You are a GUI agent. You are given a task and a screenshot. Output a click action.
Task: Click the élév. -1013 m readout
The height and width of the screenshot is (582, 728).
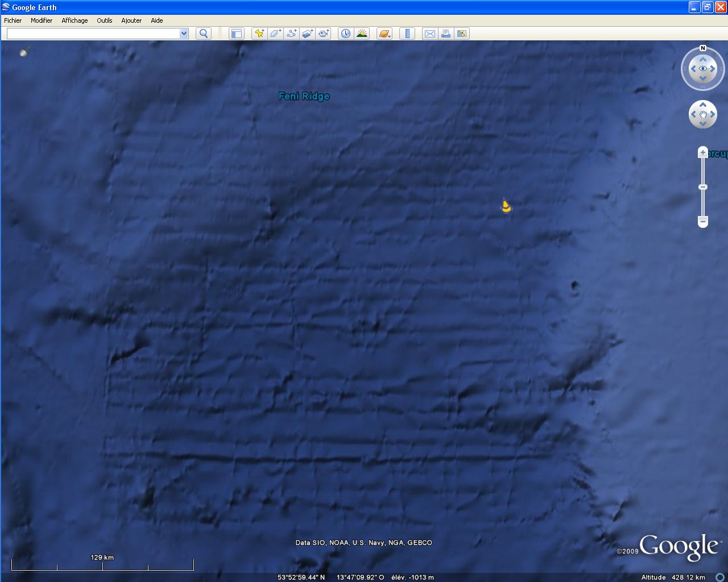412,577
